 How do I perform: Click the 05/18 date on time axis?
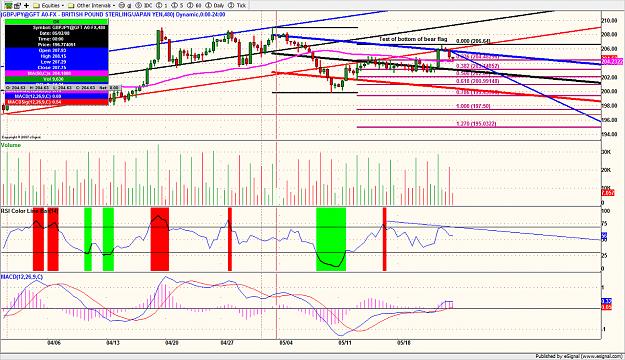click(x=403, y=342)
